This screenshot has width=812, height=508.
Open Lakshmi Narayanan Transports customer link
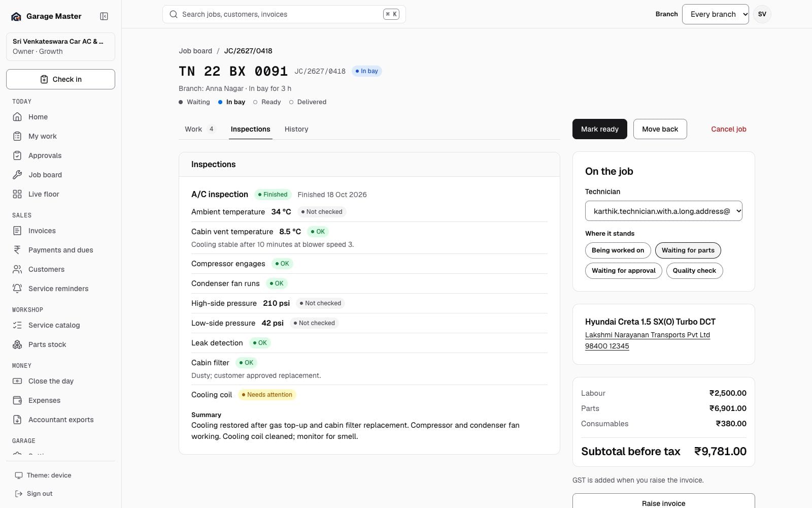click(x=647, y=335)
